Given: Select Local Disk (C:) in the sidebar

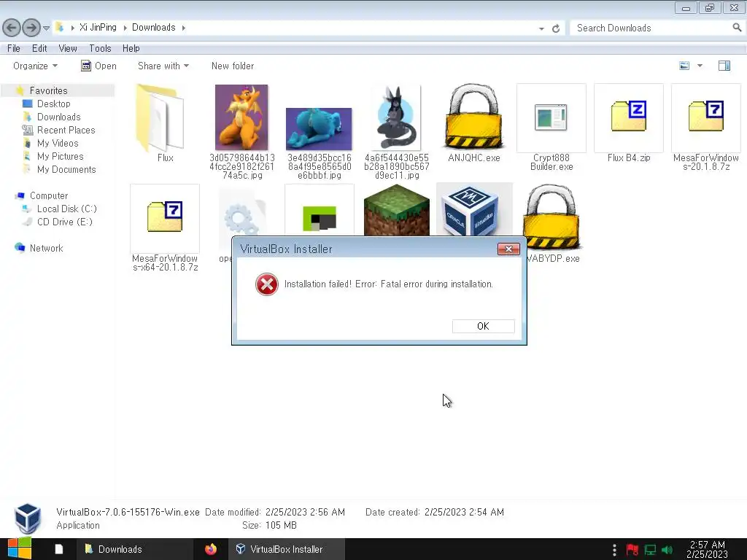Looking at the screenshot, I should pyautogui.click(x=66, y=209).
